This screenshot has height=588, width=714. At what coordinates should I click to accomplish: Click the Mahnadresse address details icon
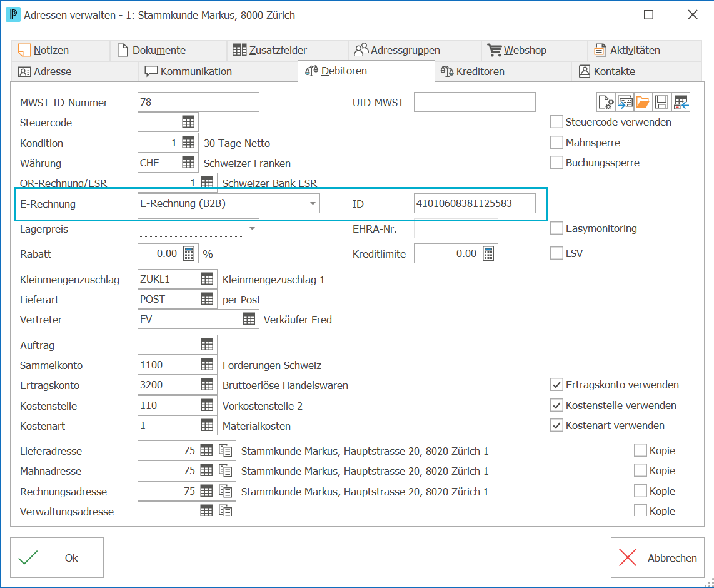coord(226,470)
